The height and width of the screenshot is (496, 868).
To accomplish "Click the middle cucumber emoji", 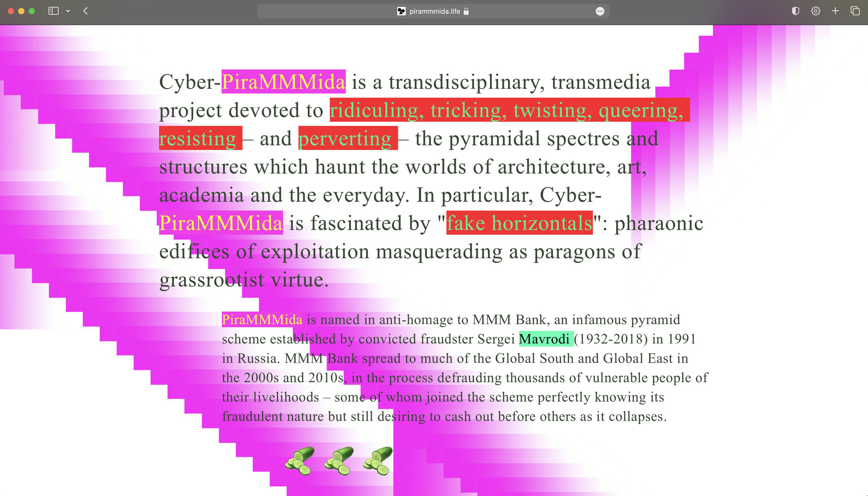I will click(339, 461).
